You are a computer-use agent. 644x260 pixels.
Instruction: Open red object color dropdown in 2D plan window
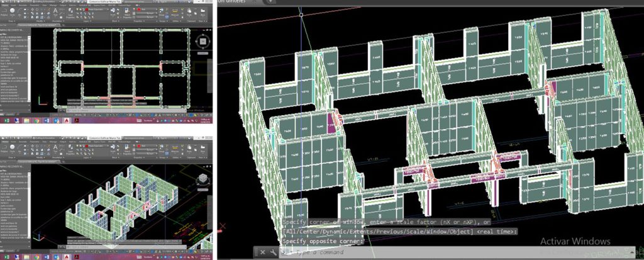tap(146, 9)
